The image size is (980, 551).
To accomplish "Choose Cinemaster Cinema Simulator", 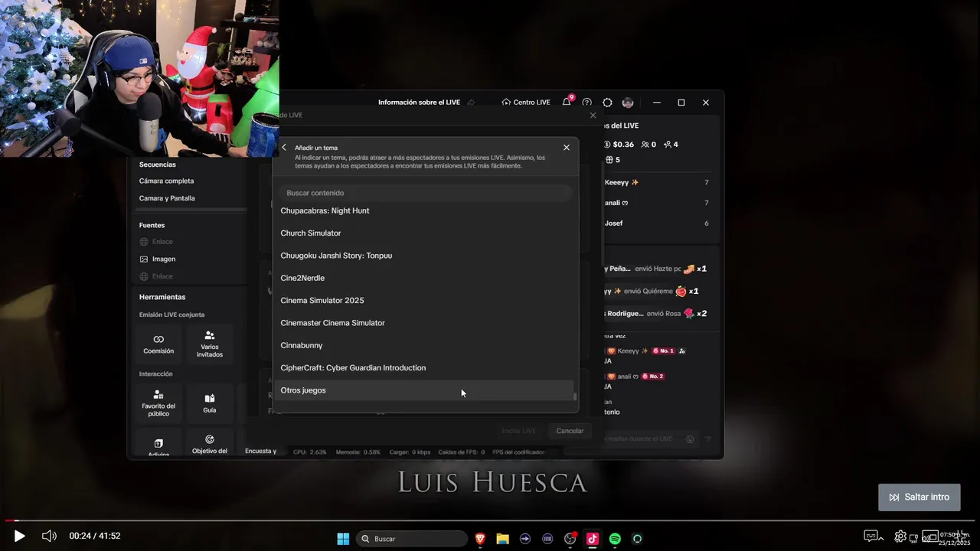I will [x=425, y=323].
